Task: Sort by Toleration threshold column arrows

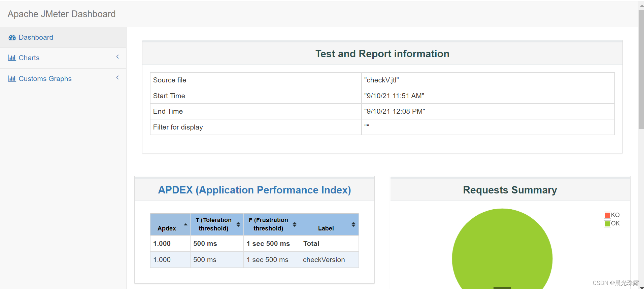Action: point(238,224)
